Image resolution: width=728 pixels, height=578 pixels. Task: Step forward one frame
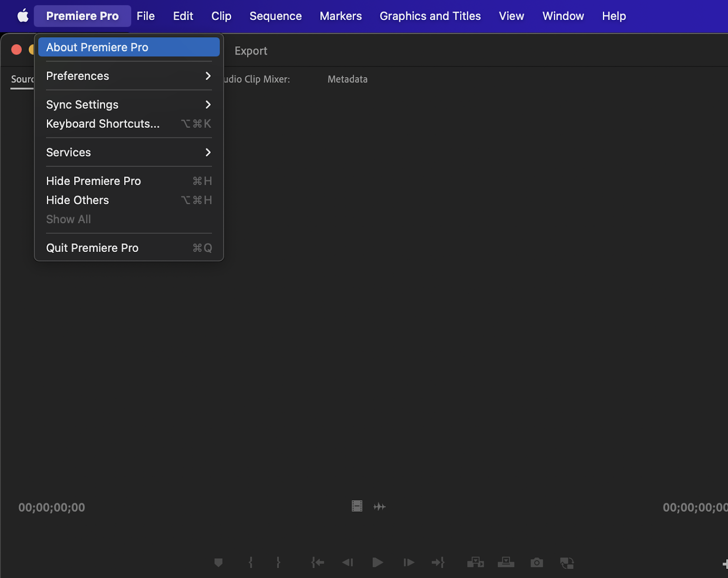point(409,563)
